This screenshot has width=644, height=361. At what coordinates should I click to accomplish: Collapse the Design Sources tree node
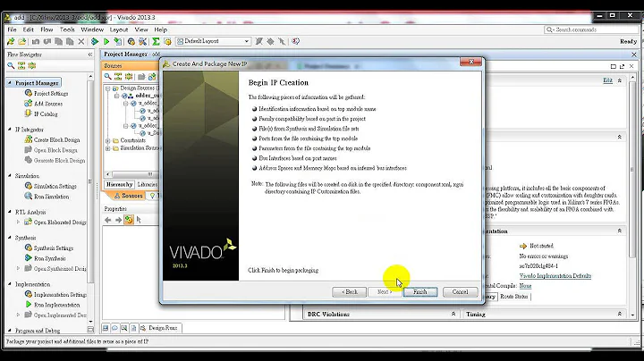[107, 88]
